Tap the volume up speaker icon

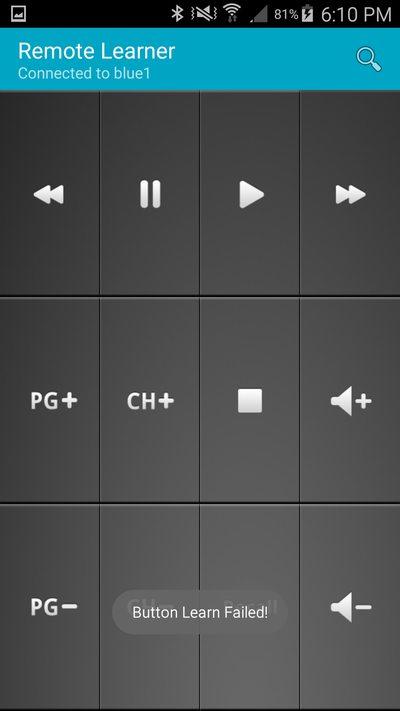(x=350, y=400)
